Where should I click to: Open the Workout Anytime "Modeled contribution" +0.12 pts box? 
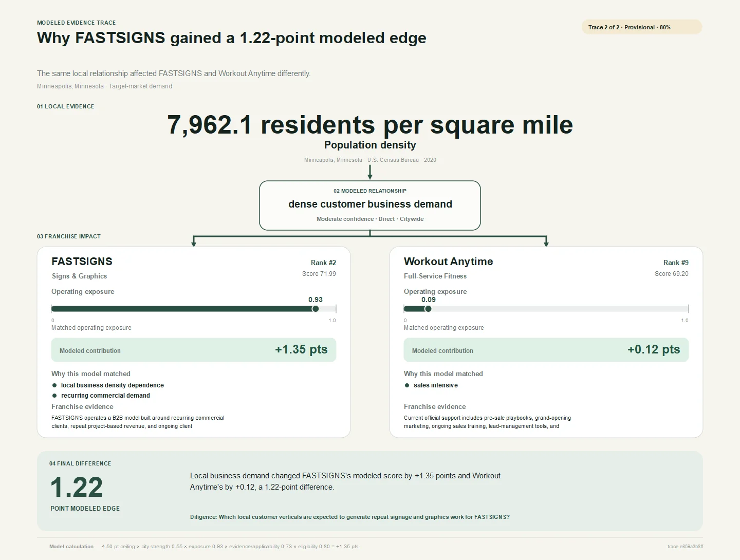[546, 350]
